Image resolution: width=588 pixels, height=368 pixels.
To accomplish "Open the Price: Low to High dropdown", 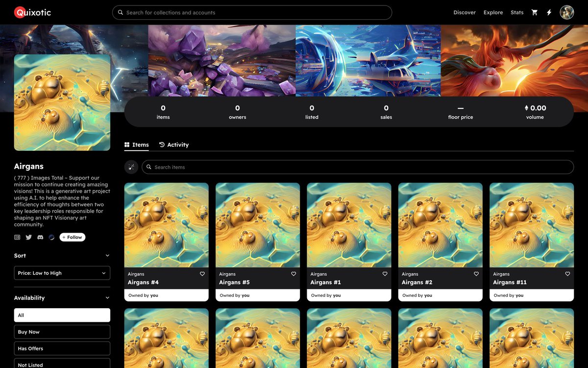I will 62,273.
